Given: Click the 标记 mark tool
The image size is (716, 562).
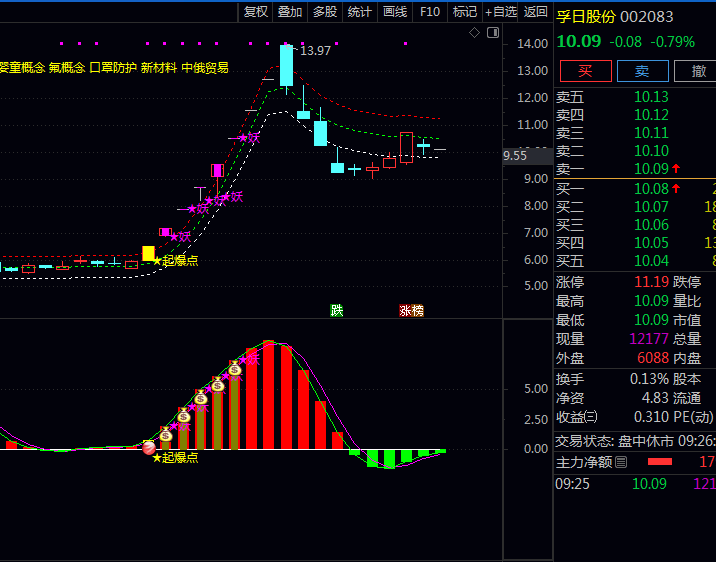Looking at the screenshot, I should tap(465, 12).
